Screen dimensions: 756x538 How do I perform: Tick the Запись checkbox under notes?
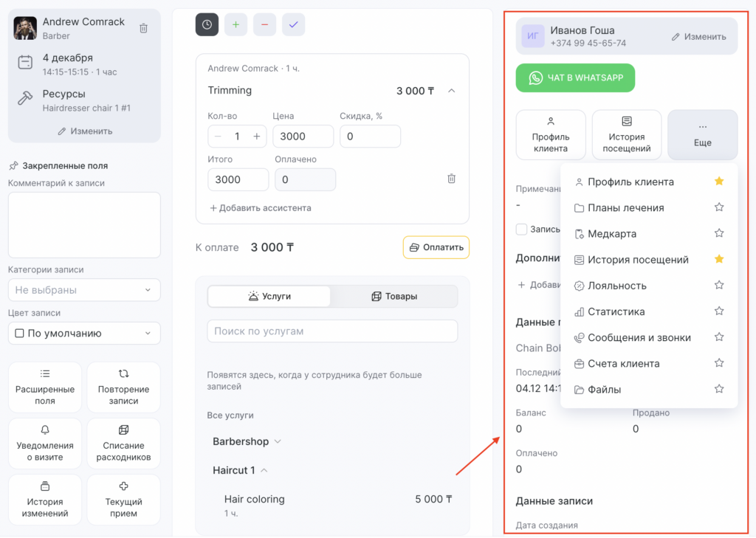pos(522,230)
